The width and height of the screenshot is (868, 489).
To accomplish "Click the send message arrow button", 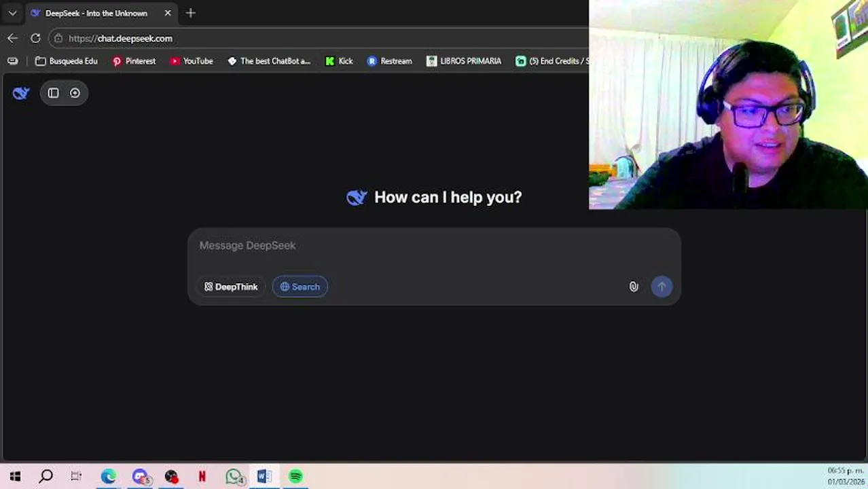I will [x=662, y=287].
